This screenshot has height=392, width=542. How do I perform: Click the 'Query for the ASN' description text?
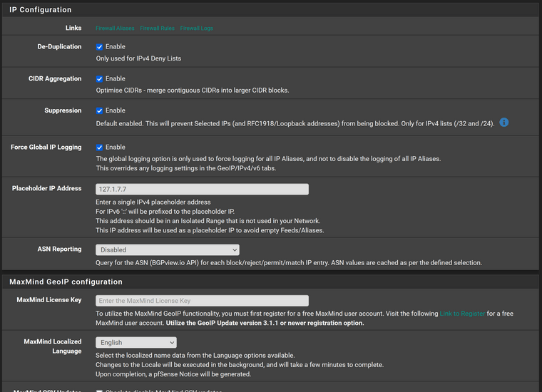[289, 263]
